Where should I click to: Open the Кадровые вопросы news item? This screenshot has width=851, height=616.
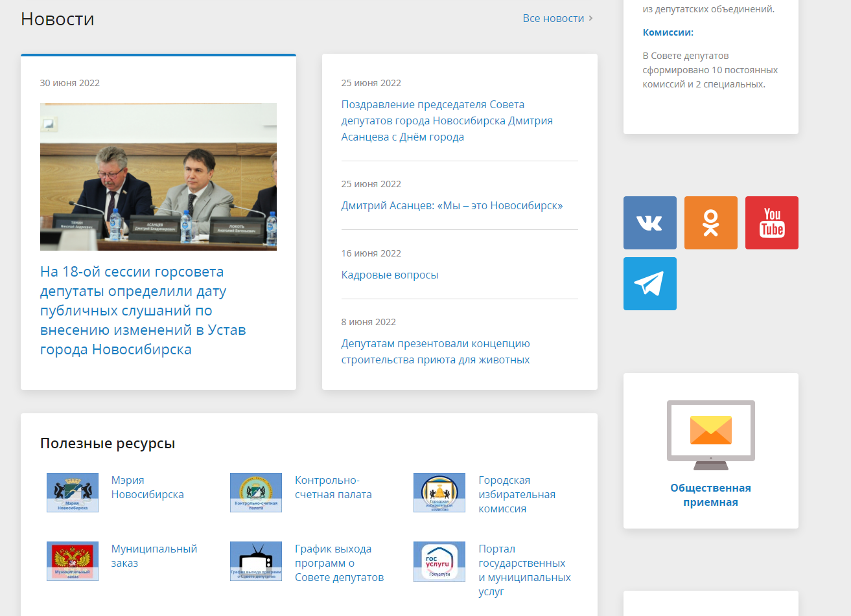click(390, 275)
